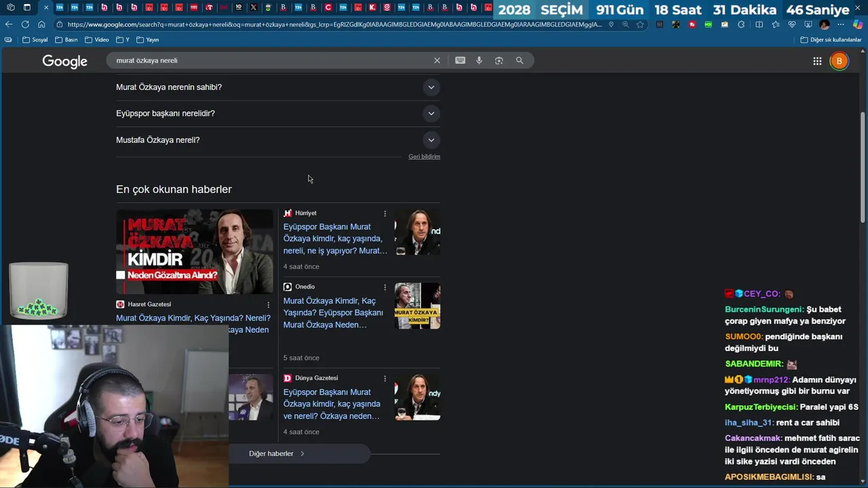Click the page vertical scrollbar thumb
The width and height of the screenshot is (868, 488).
(x=863, y=166)
